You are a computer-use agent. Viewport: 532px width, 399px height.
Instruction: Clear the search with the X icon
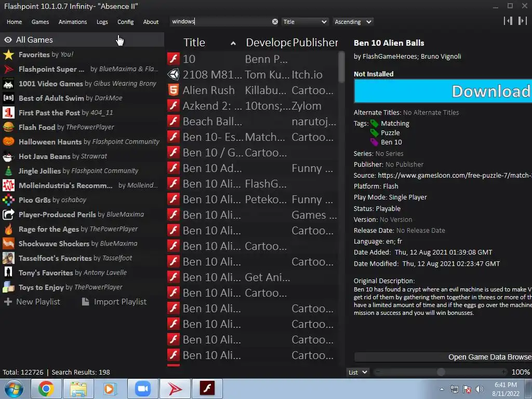(275, 22)
